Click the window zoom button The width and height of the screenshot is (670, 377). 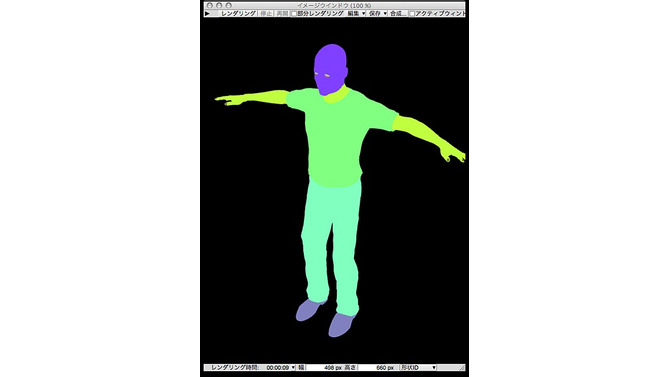click(229, 6)
